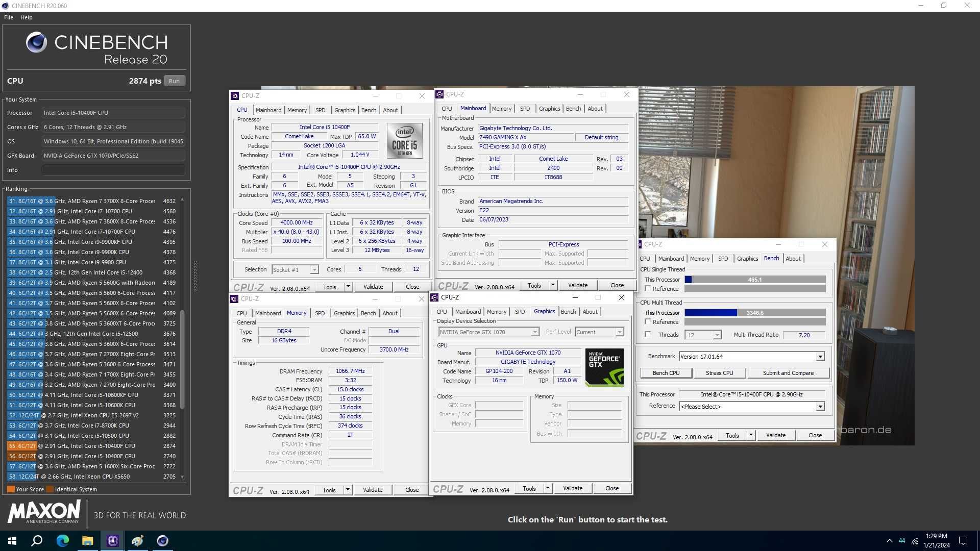980x551 pixels.
Task: Select About tab in the Bench window
Action: coord(793,259)
